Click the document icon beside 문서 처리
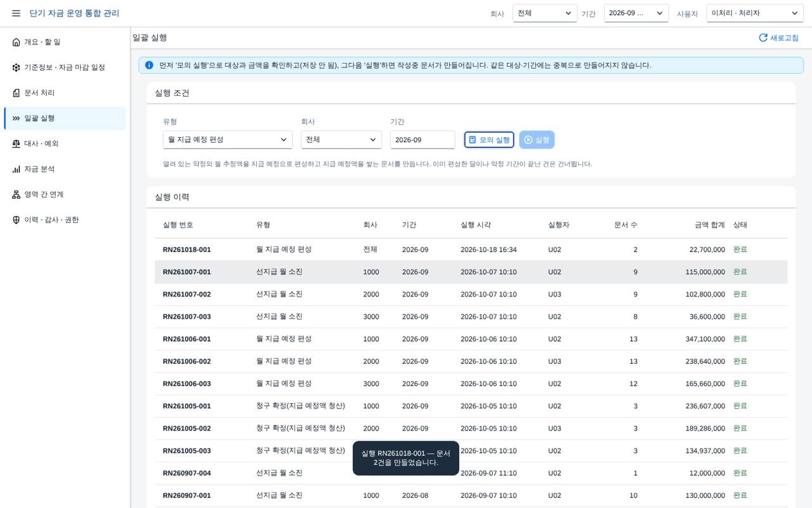812x508 pixels. (16, 93)
